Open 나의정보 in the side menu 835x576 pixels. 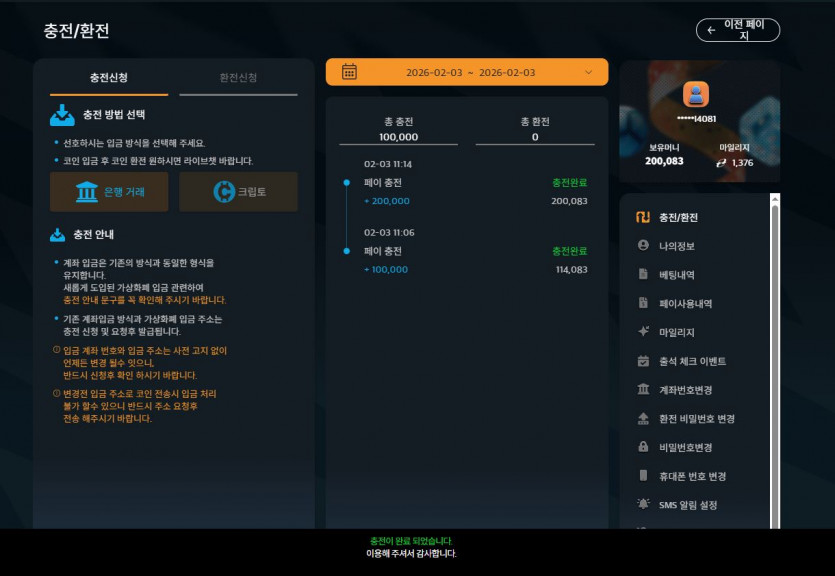[x=676, y=246]
